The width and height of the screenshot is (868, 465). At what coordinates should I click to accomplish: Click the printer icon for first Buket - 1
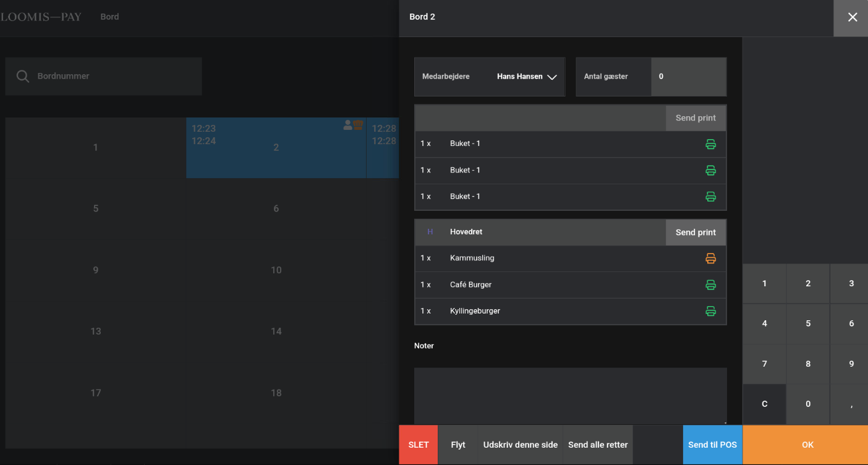pos(710,144)
